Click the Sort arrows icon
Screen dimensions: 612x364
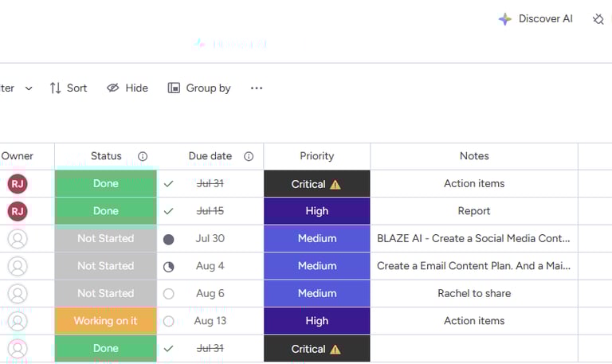pyautogui.click(x=55, y=88)
